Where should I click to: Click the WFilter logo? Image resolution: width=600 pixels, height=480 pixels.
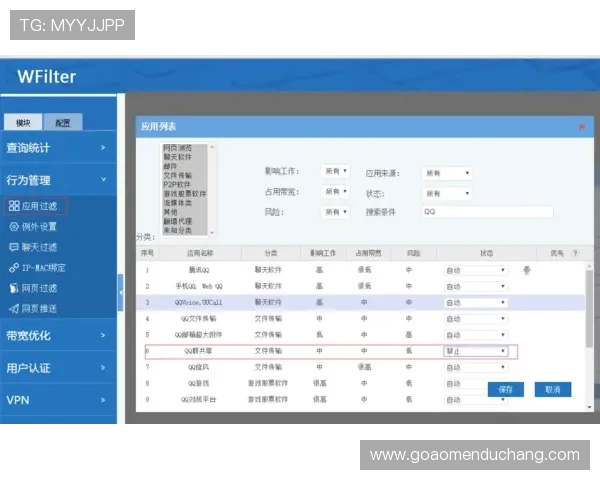tap(46, 77)
